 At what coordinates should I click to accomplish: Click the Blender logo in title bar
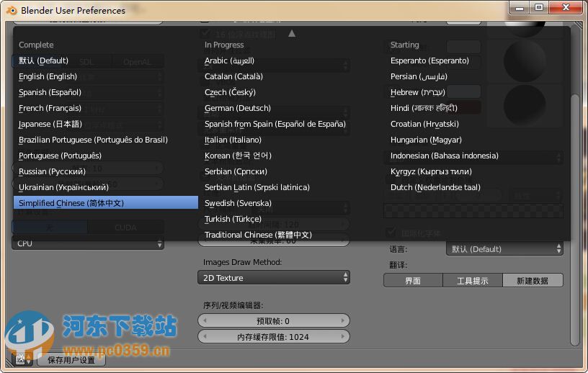12,11
